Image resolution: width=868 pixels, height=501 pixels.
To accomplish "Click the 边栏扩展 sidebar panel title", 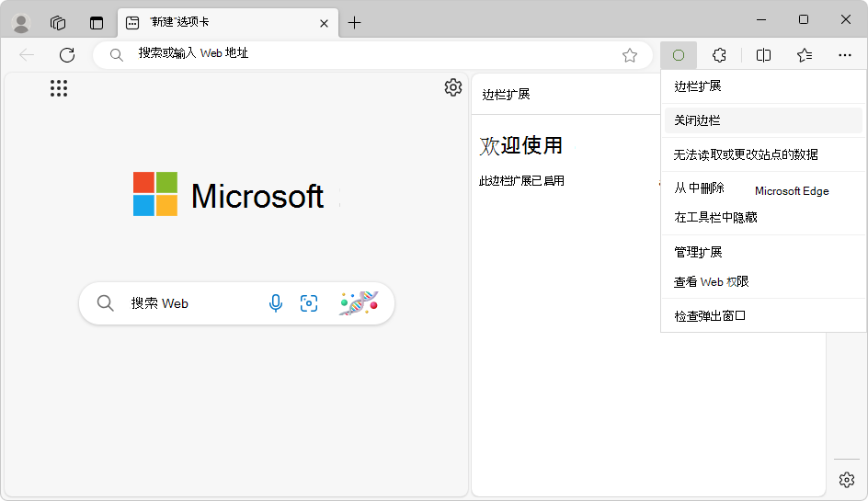I will click(506, 95).
